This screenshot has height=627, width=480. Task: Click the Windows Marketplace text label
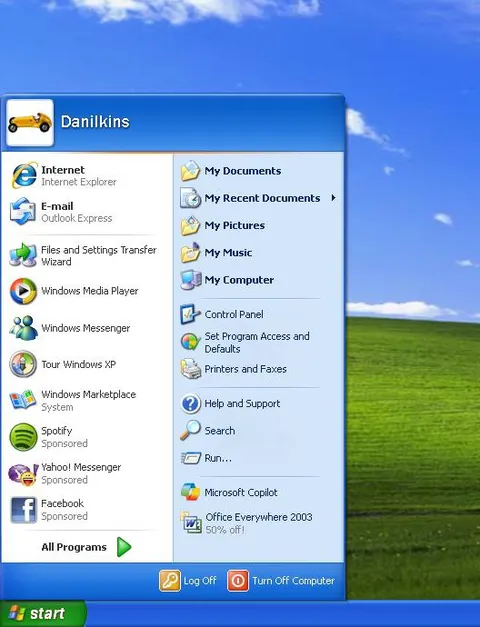click(88, 394)
